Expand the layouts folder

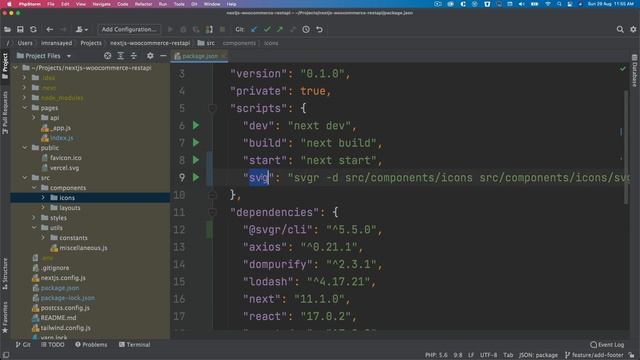[x=43, y=208]
